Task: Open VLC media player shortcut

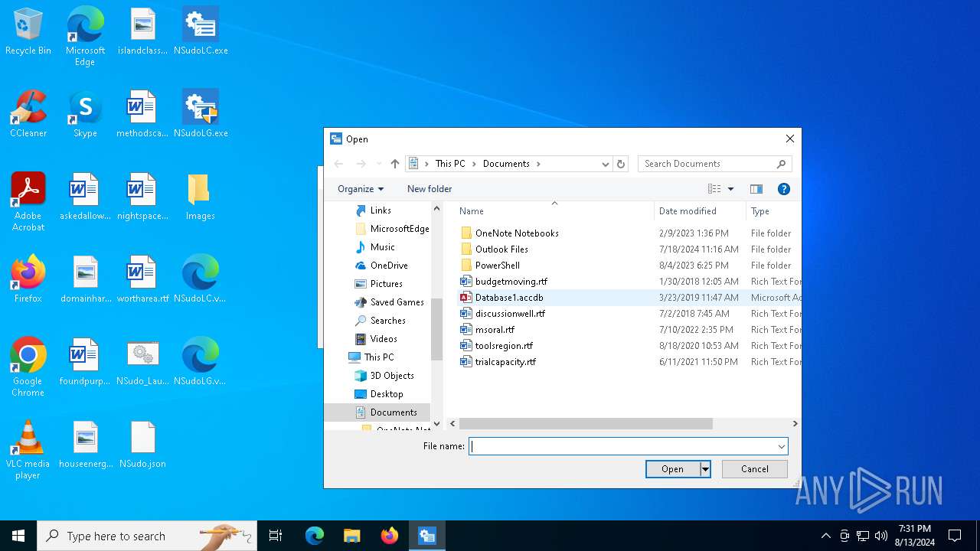Action: click(28, 450)
